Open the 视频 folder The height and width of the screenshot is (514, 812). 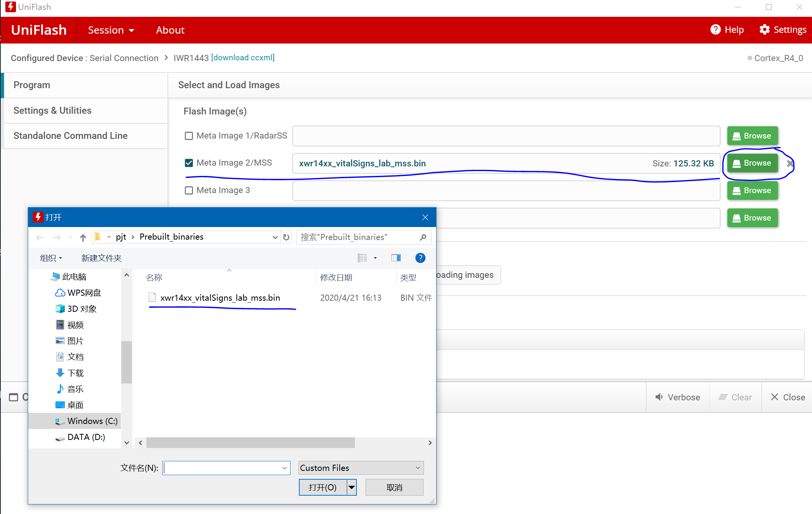(x=70, y=325)
